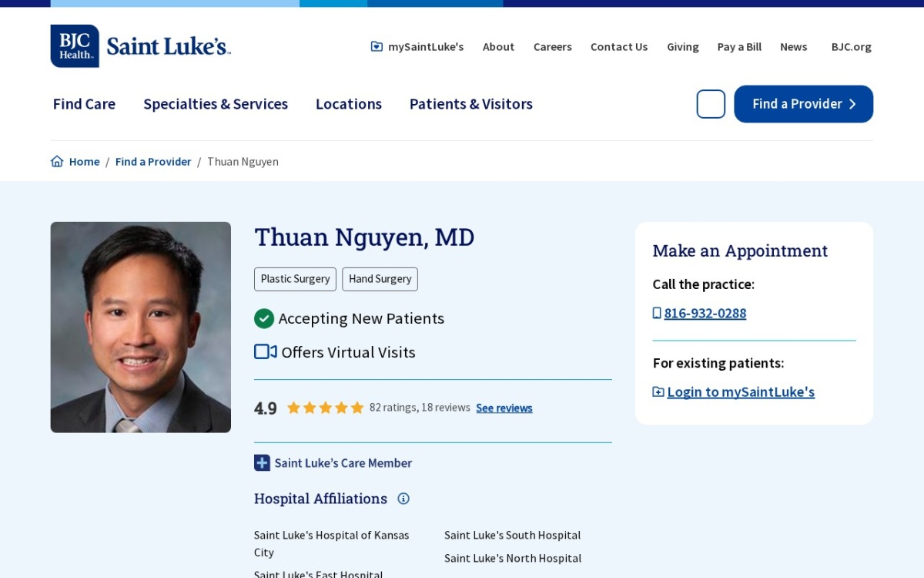Click Saint Luke's North Hospital text

coord(513,558)
